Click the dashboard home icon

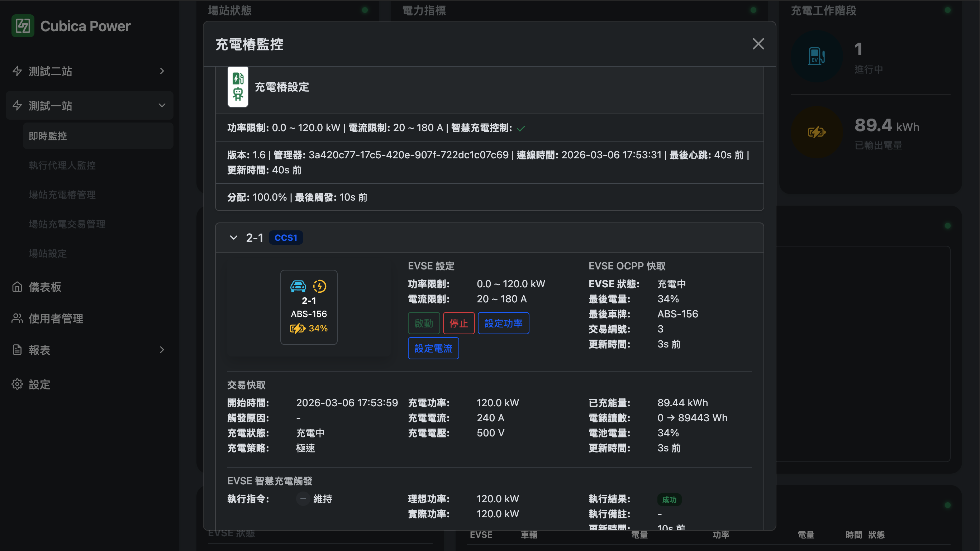coord(17,287)
